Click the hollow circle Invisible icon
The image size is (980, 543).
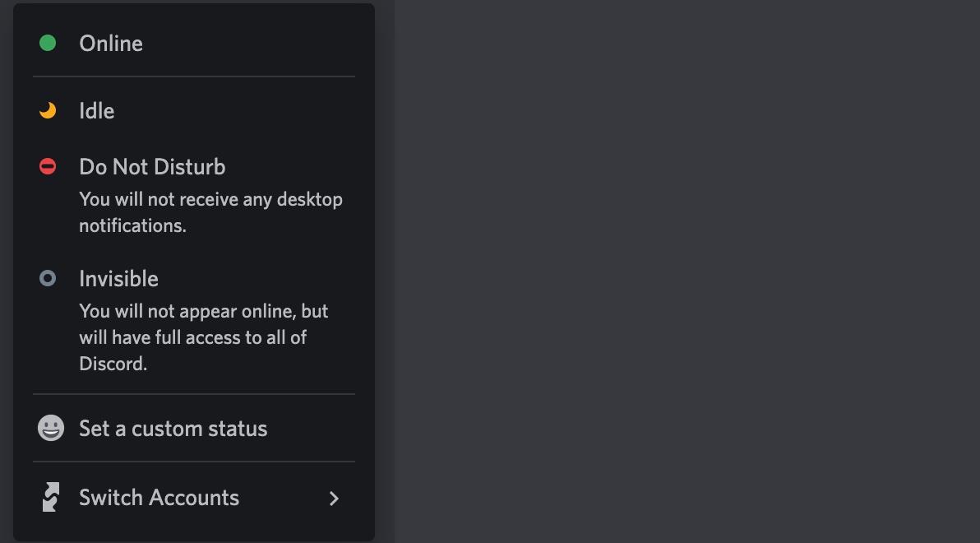(47, 278)
